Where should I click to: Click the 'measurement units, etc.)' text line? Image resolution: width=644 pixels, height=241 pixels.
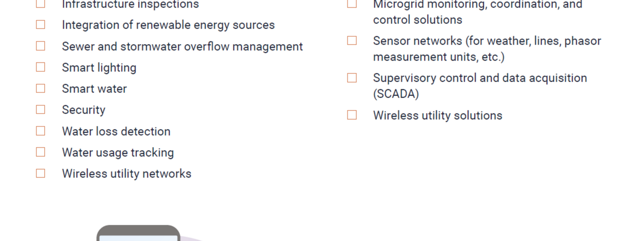[x=439, y=57]
